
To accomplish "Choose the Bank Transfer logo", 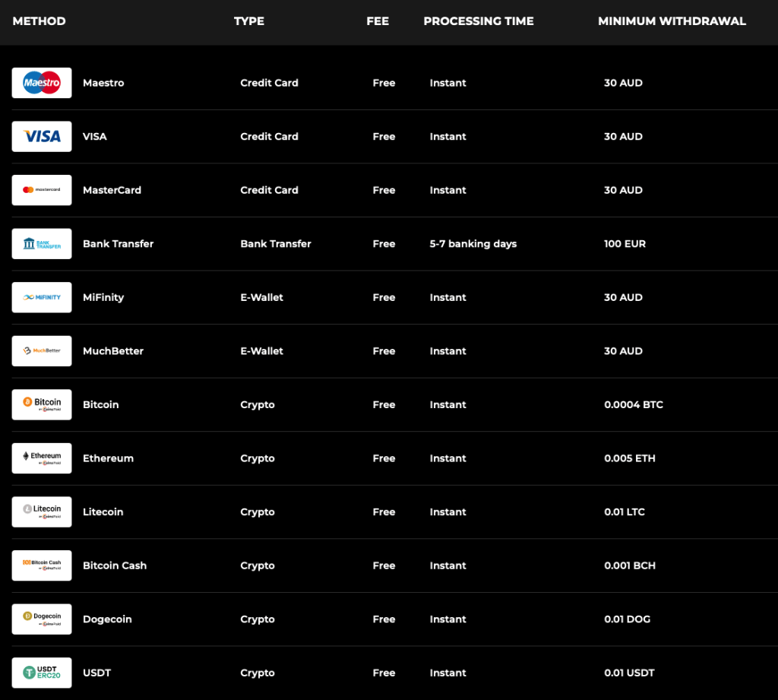I will click(x=42, y=244).
